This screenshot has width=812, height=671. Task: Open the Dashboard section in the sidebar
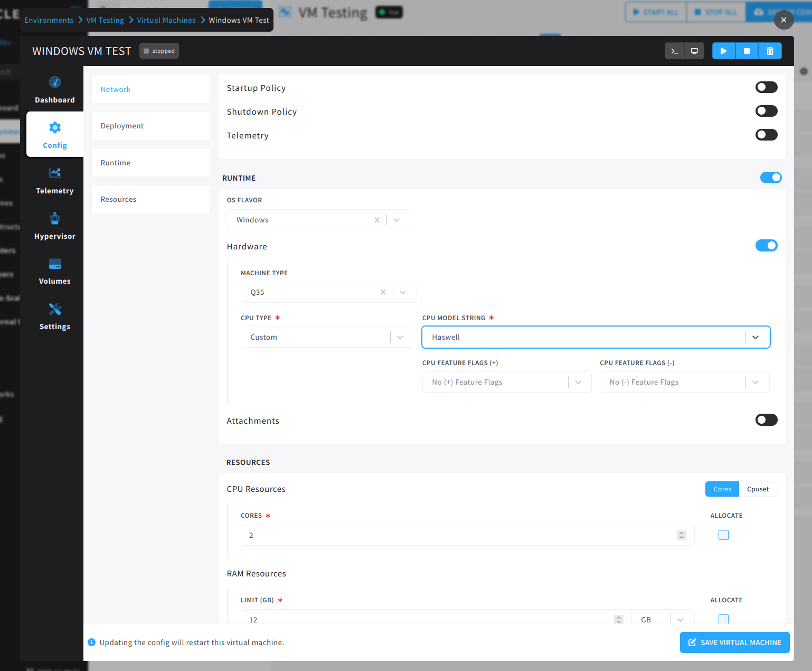(x=54, y=89)
